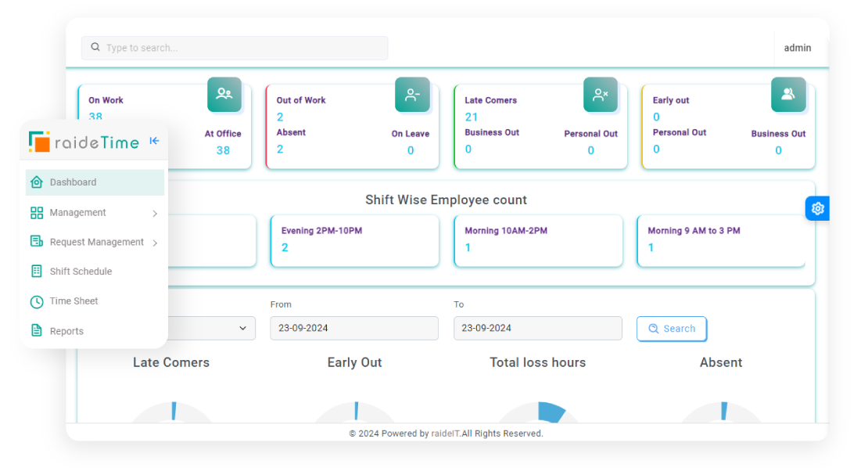Click the On Work employee icon

224,95
